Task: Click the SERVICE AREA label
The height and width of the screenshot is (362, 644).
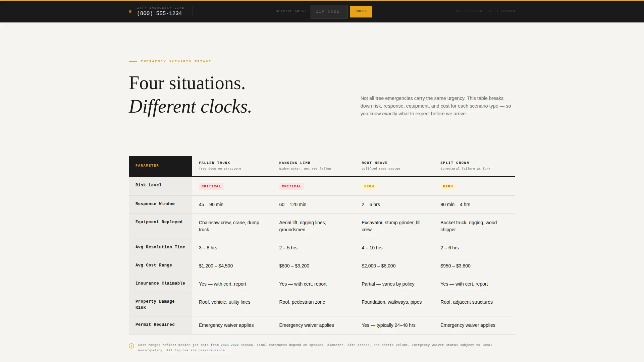Action: [x=291, y=11]
